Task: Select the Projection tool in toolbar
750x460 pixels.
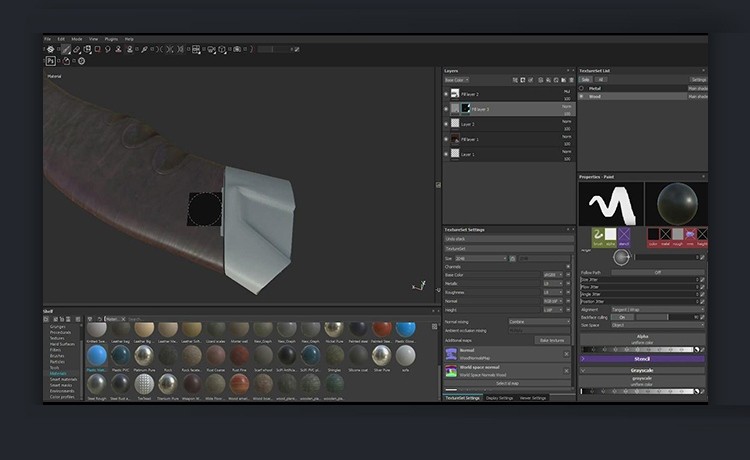Action: tap(88, 49)
